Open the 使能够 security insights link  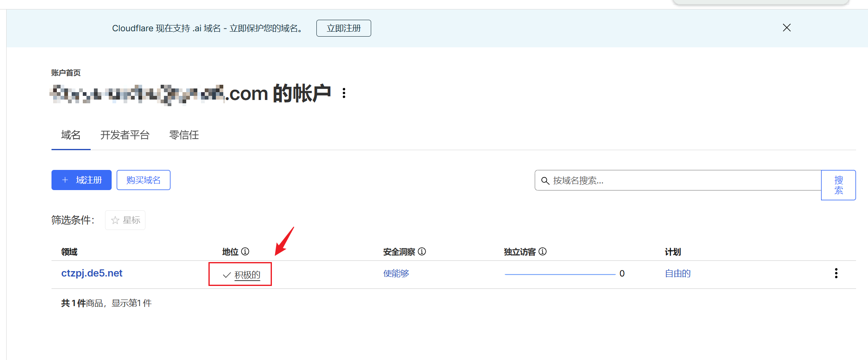396,274
